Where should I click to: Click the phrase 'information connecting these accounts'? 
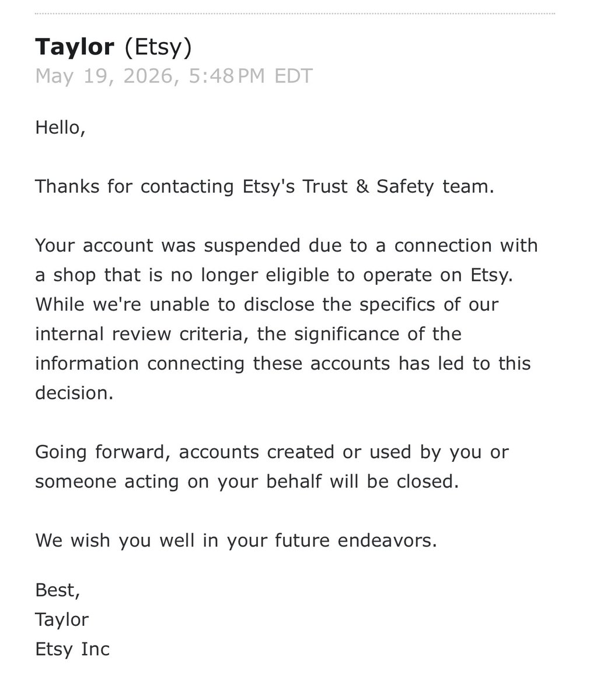[x=213, y=364]
